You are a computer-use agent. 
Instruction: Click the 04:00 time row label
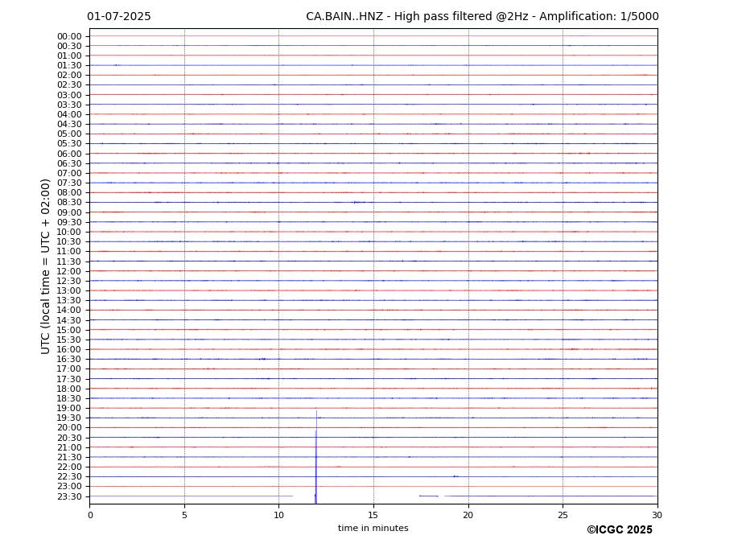coord(69,115)
